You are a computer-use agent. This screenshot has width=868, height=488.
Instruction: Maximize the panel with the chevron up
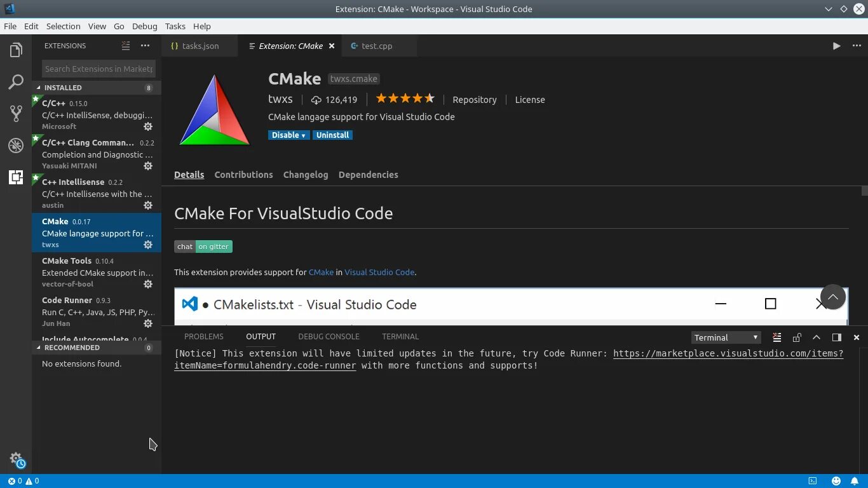coord(817,337)
